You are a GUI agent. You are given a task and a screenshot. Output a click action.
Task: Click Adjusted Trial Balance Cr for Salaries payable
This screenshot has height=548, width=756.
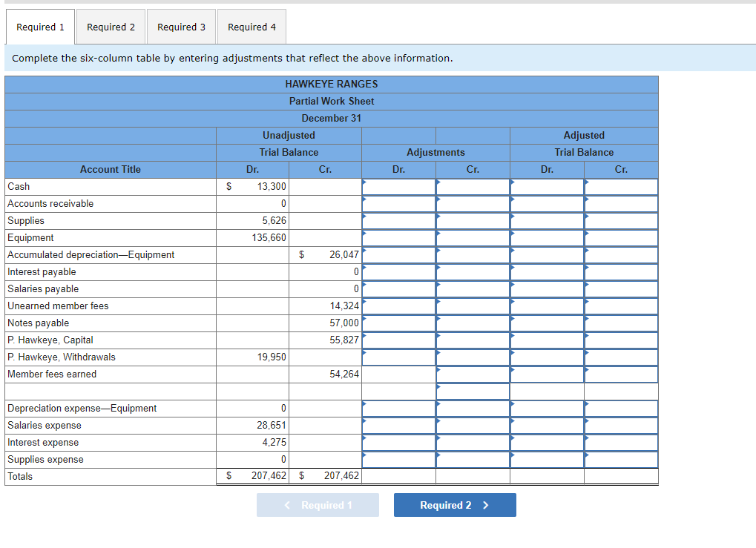[x=621, y=289]
